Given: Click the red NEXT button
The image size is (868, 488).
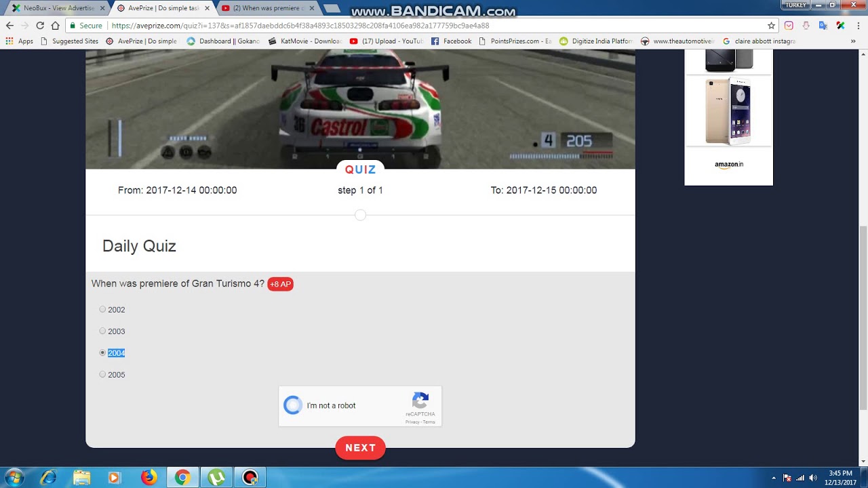Looking at the screenshot, I should [360, 448].
